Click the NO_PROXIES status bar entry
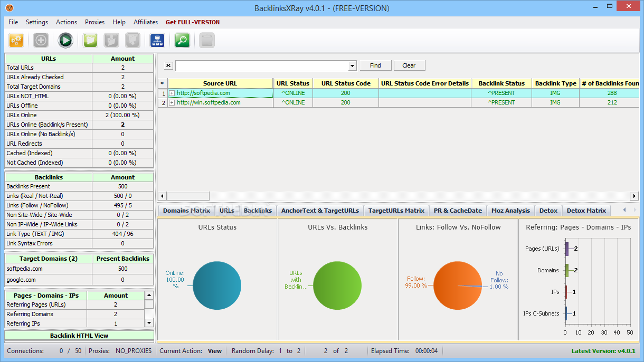Viewport: 644px width, 362px height. (x=134, y=351)
